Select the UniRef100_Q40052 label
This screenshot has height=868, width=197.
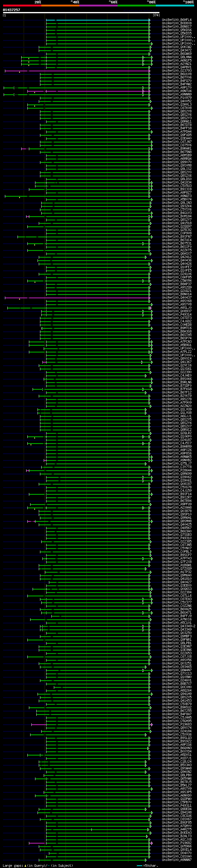click(176, 101)
